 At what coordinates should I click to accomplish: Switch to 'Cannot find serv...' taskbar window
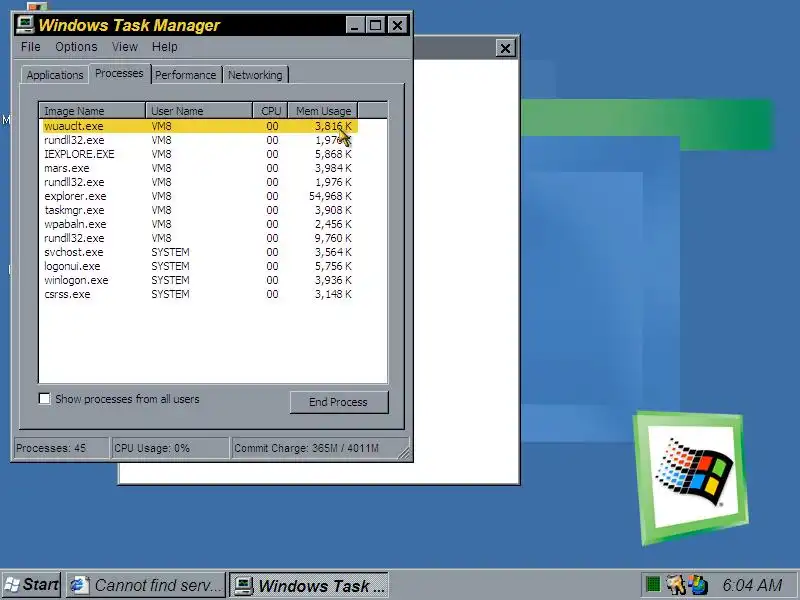(x=146, y=585)
